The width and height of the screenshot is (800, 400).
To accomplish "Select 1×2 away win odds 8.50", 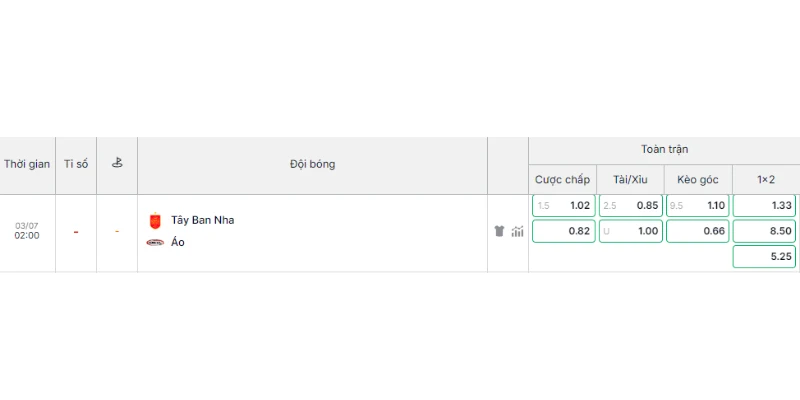I will click(x=764, y=231).
